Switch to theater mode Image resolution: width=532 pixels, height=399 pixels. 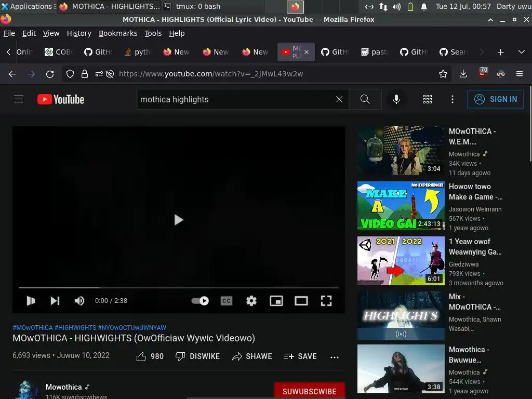(301, 301)
